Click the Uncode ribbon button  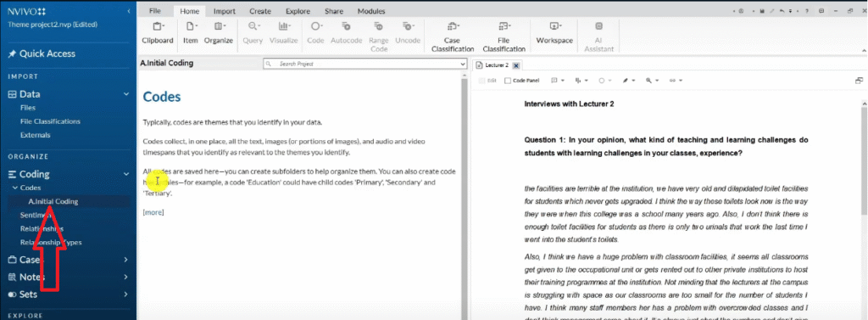(x=408, y=33)
